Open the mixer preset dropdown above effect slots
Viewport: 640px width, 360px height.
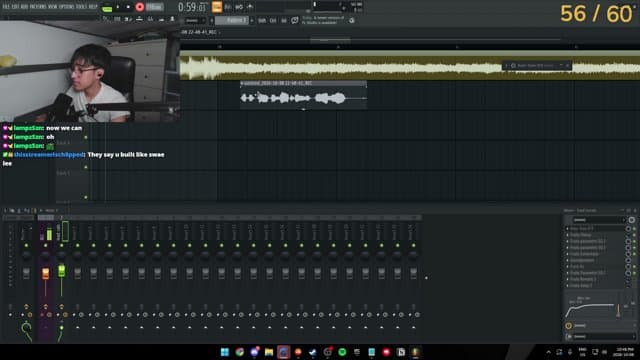point(598,220)
